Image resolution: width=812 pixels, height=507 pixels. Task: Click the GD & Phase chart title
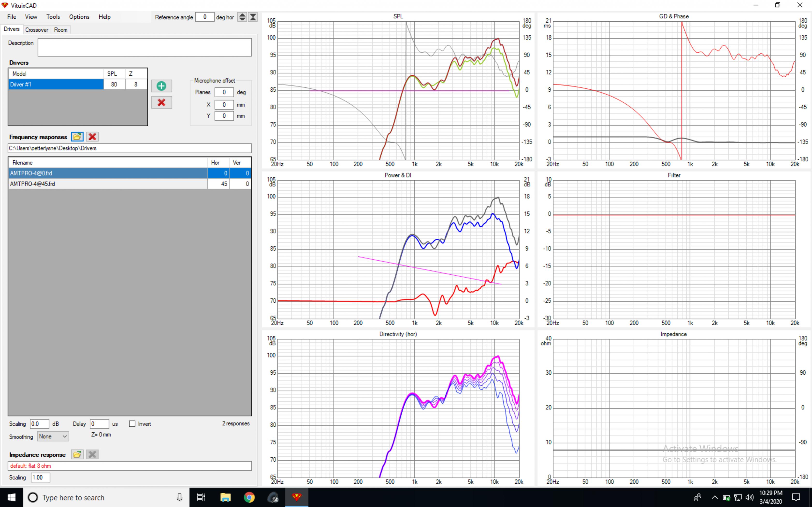(674, 16)
